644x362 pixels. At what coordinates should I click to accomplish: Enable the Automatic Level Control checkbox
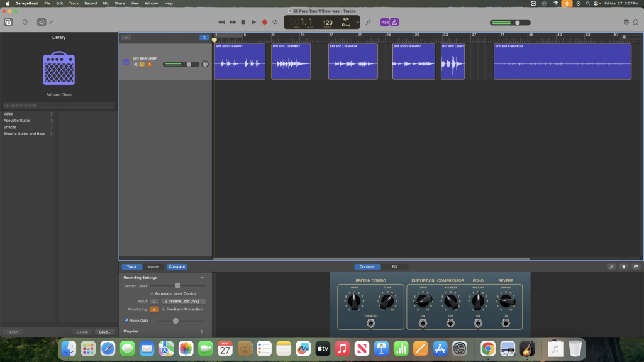152,293
